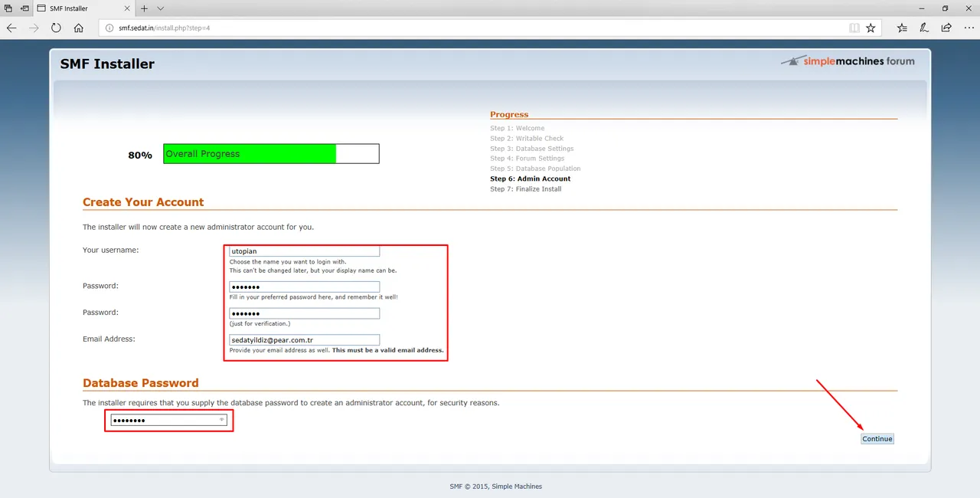Click the set tabs aside icon

tap(25, 8)
